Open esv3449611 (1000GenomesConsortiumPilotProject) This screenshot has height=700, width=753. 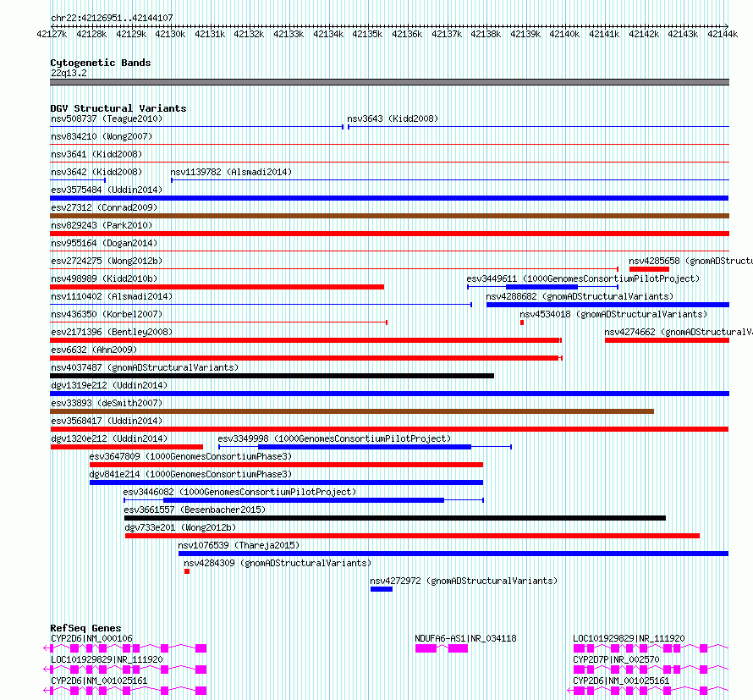coord(583,278)
